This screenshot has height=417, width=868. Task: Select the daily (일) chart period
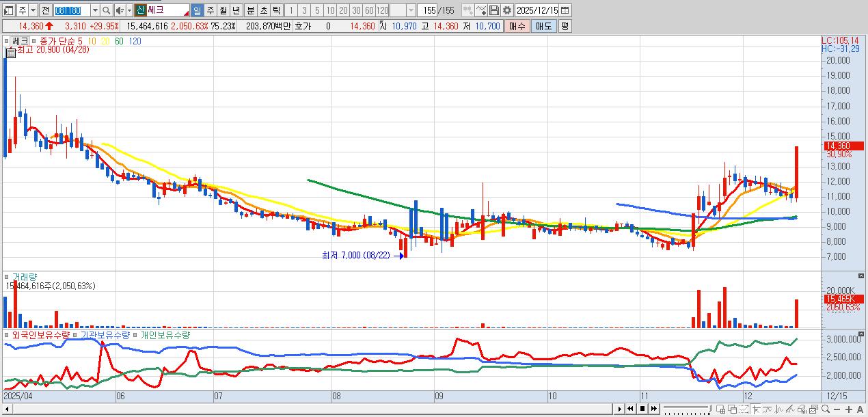point(197,10)
